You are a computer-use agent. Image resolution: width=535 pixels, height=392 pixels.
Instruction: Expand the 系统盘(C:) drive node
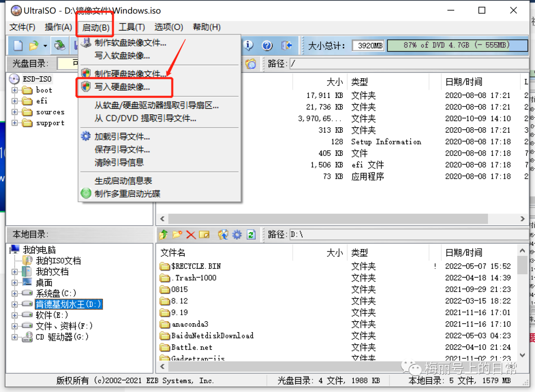(x=15, y=293)
